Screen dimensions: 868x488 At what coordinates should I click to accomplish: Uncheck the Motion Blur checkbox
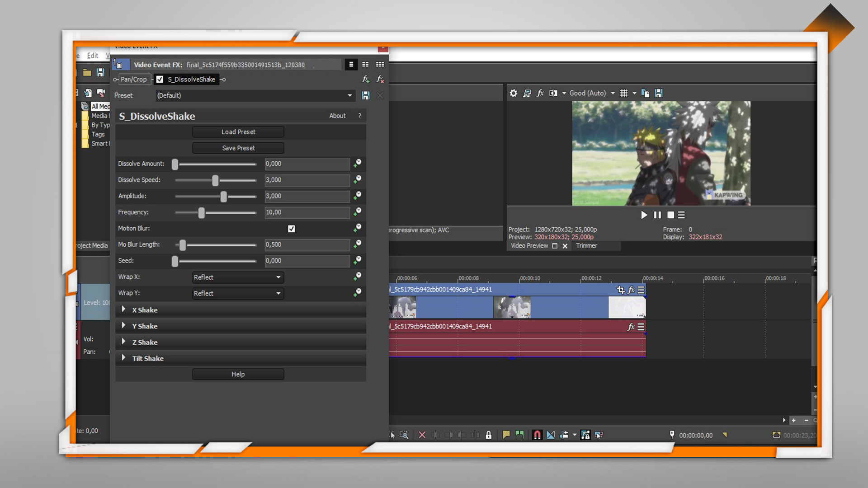(x=292, y=229)
